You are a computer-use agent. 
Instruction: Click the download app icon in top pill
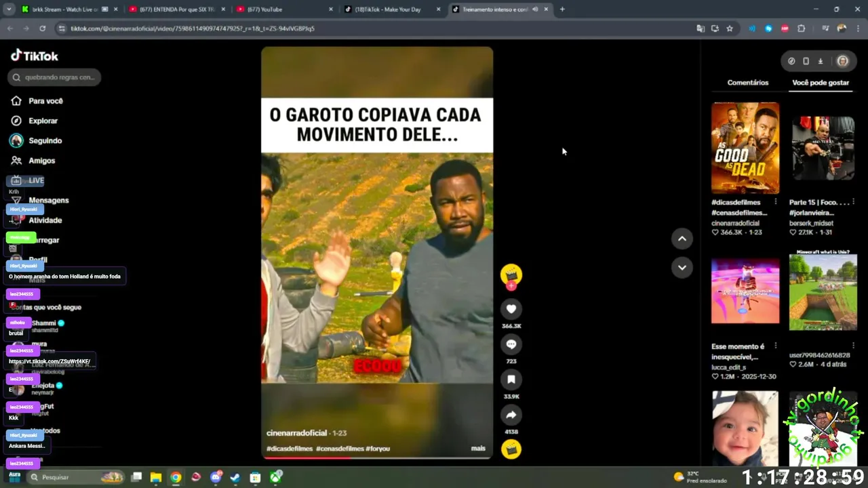(x=821, y=61)
